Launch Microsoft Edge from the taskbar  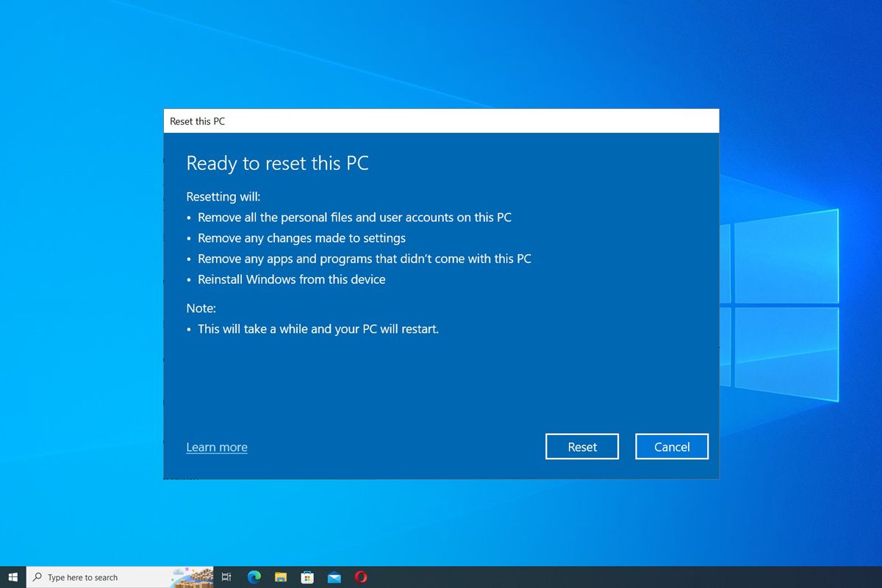(x=254, y=577)
